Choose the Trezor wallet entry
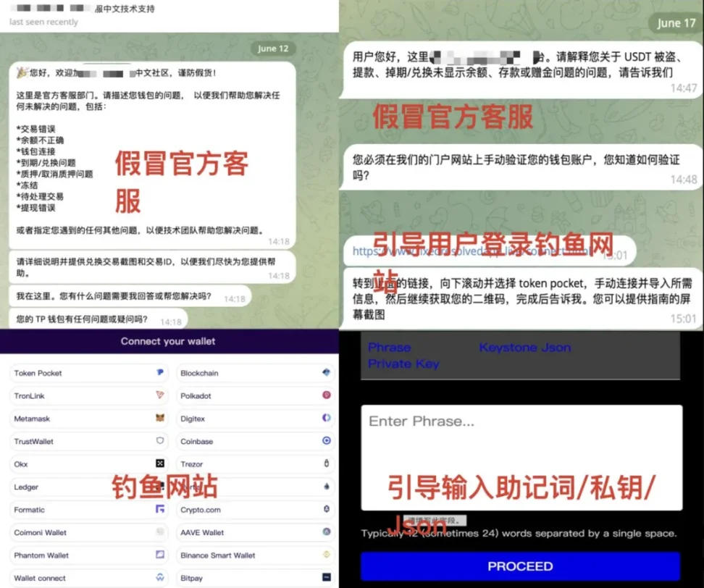 coord(255,464)
